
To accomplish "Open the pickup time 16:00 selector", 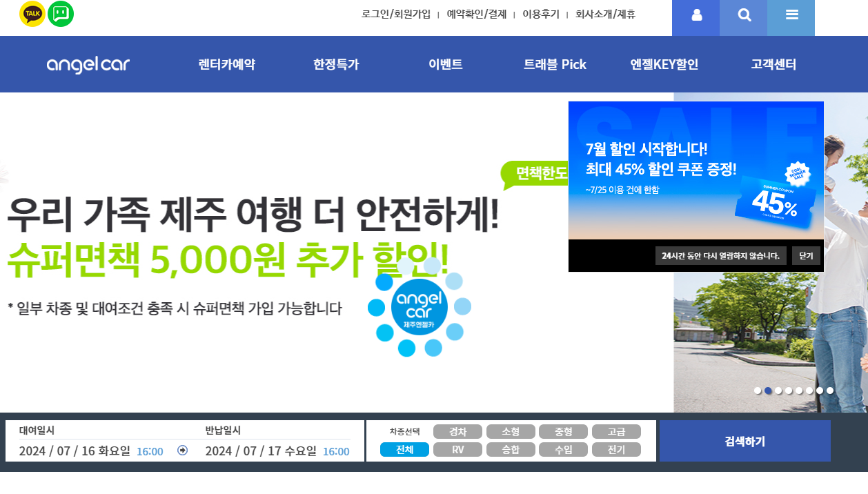I will tap(149, 451).
